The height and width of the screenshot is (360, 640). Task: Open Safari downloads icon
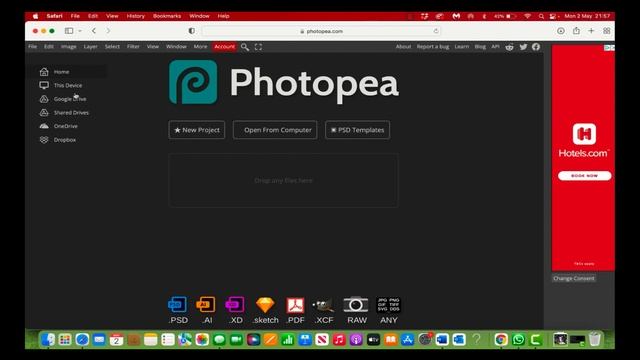click(x=561, y=31)
